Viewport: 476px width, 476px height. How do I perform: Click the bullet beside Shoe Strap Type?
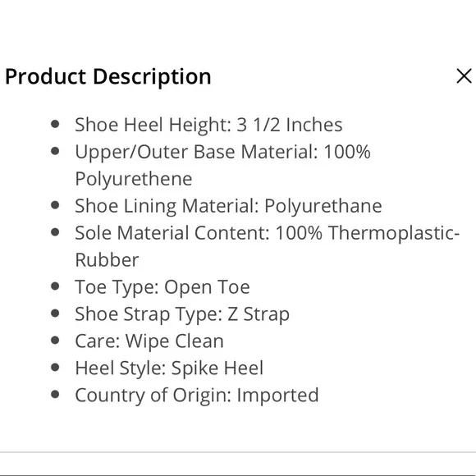pos(55,314)
